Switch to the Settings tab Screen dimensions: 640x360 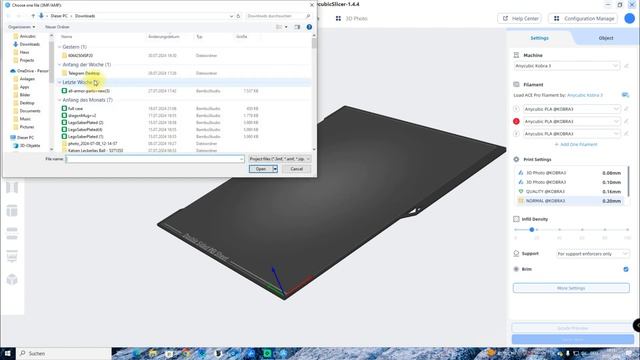click(x=539, y=38)
